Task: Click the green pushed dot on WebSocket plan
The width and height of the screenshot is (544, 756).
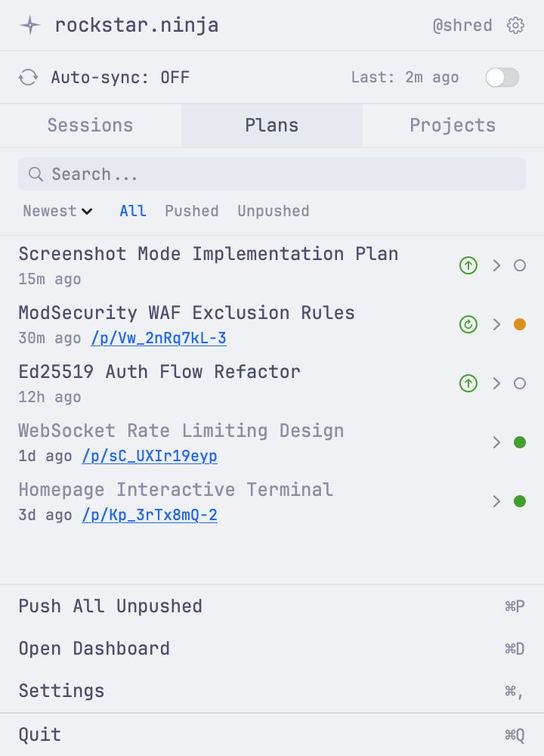Action: pyautogui.click(x=520, y=442)
